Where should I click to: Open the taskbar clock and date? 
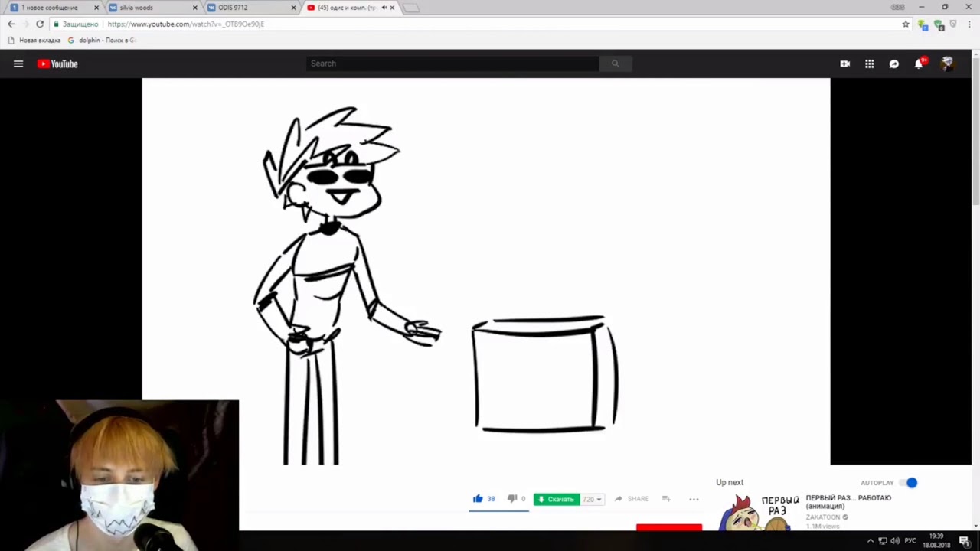(x=936, y=541)
